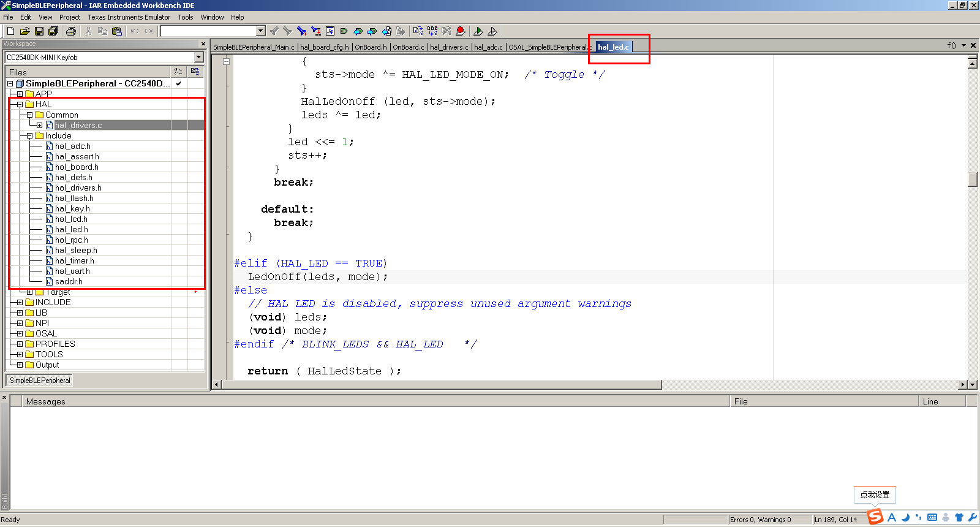
Task: Click the source-control status column header icon
Action: [178, 72]
